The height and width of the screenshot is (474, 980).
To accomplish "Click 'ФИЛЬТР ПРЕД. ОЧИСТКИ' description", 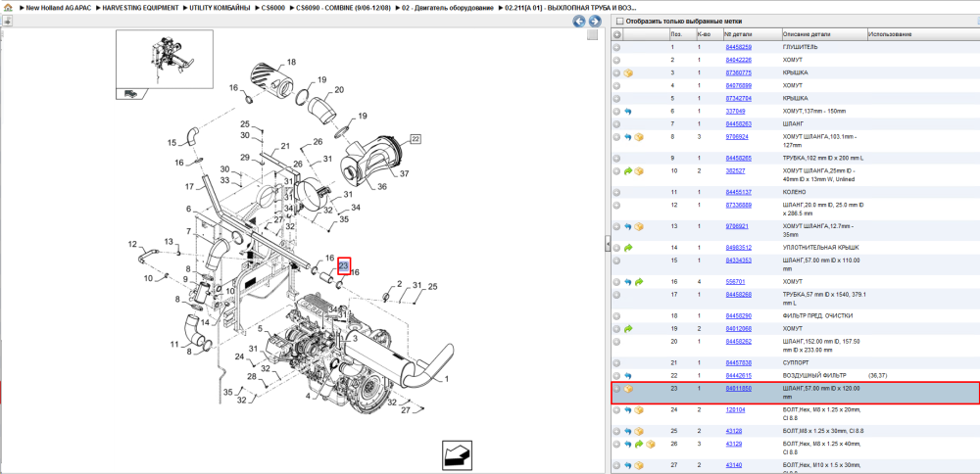I will 817,316.
